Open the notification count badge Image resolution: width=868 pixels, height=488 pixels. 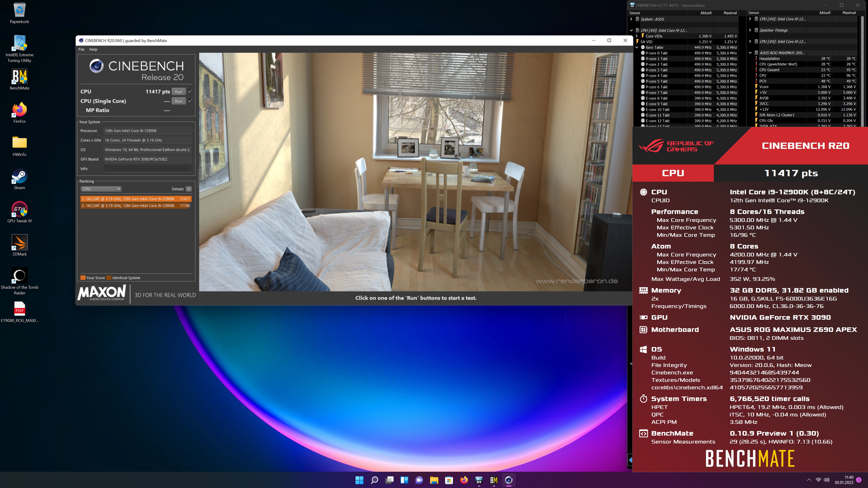(859, 480)
